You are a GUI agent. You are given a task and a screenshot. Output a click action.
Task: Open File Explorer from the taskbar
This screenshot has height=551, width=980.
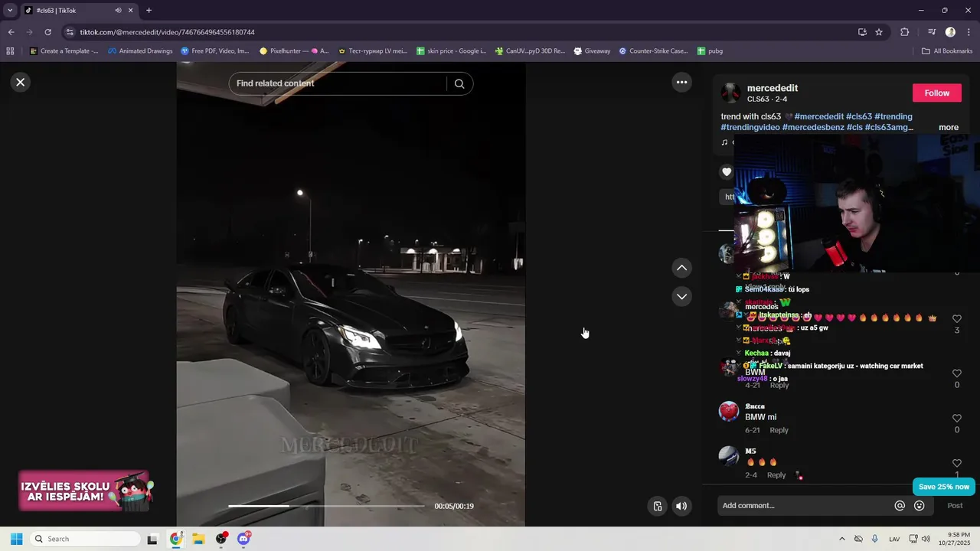coord(198,539)
